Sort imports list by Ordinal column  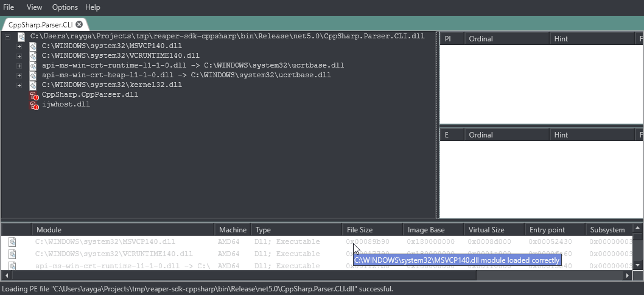pos(507,38)
